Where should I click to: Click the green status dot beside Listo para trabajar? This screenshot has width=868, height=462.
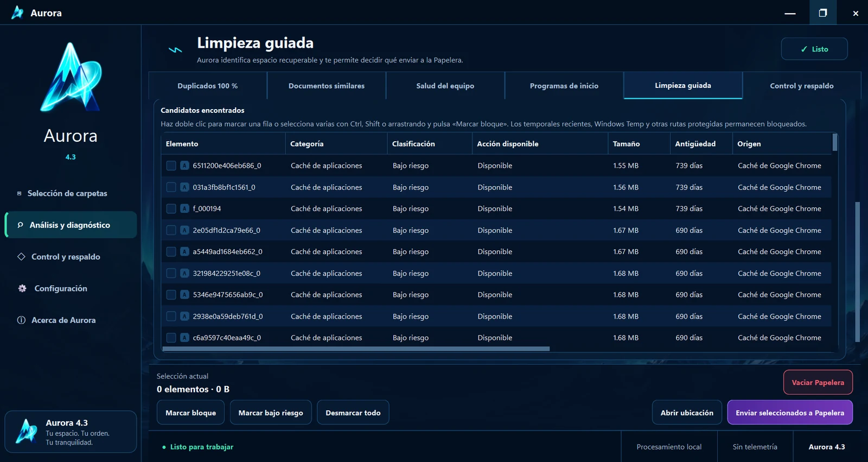(164, 447)
